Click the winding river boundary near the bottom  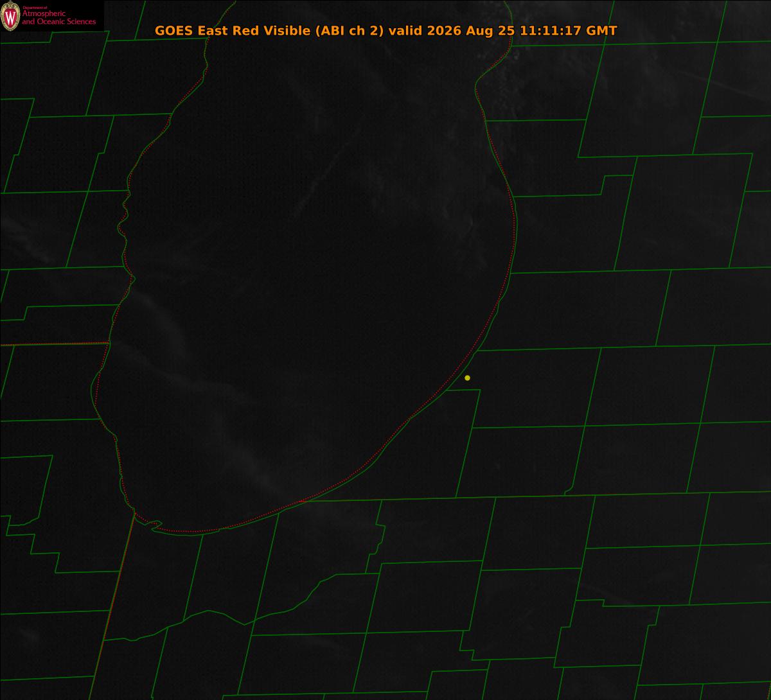click(212, 617)
